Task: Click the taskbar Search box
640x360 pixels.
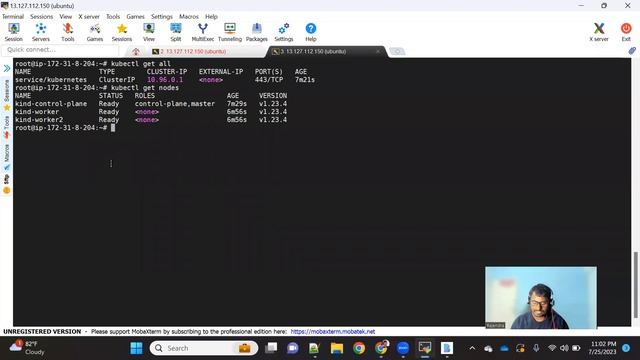Action: point(204,348)
